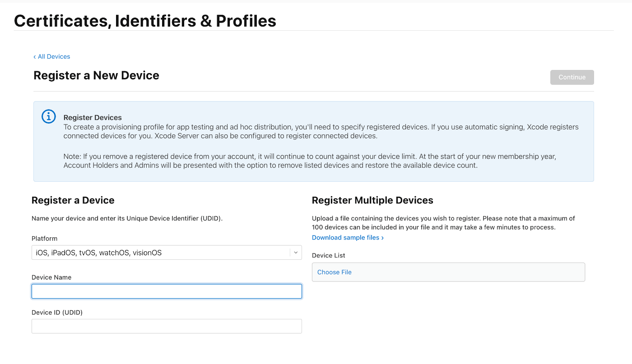Click the 'Name your device' instruction text

(127, 218)
